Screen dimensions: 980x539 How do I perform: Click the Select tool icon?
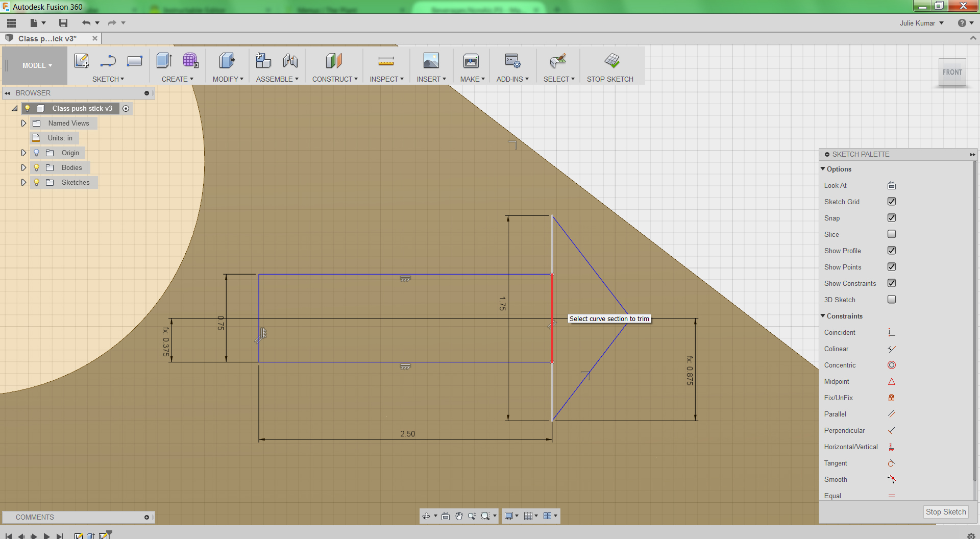click(558, 61)
